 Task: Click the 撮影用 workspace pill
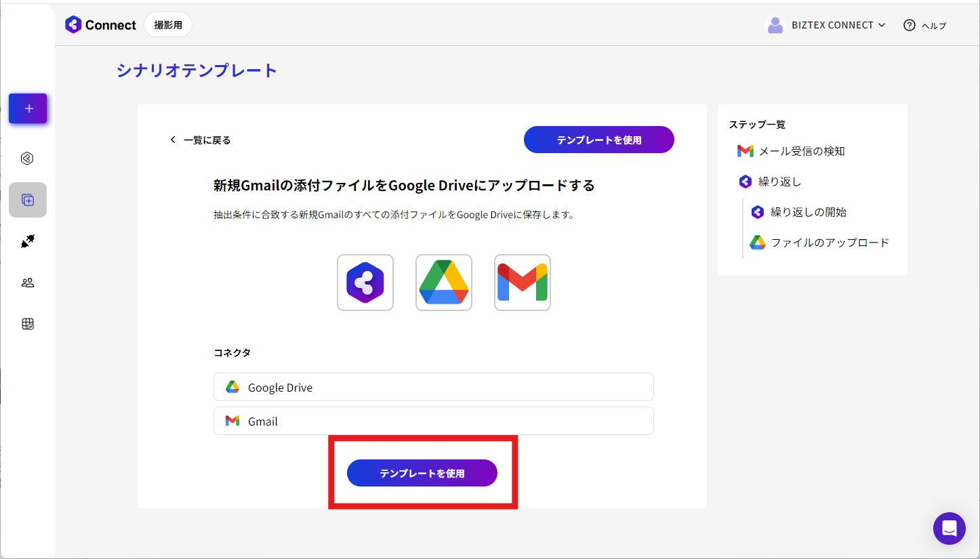(x=168, y=25)
